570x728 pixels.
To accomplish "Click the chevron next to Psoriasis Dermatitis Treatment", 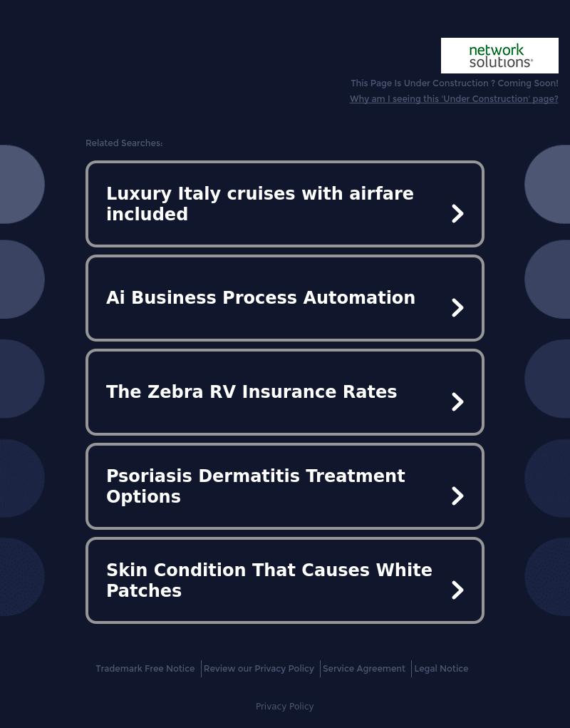I will (x=457, y=496).
